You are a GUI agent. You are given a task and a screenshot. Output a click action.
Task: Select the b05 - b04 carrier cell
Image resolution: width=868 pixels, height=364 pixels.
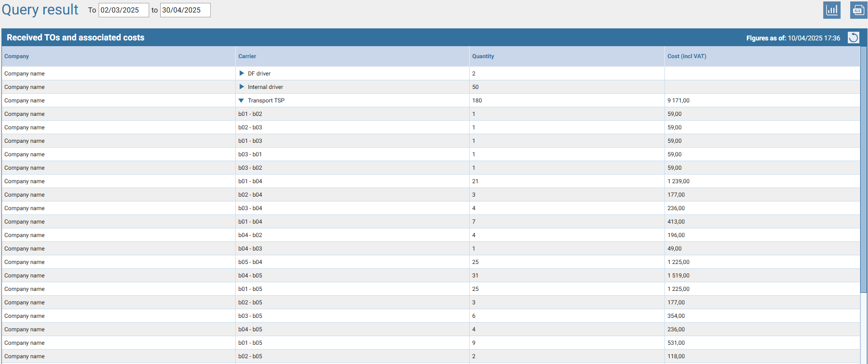pos(352,262)
